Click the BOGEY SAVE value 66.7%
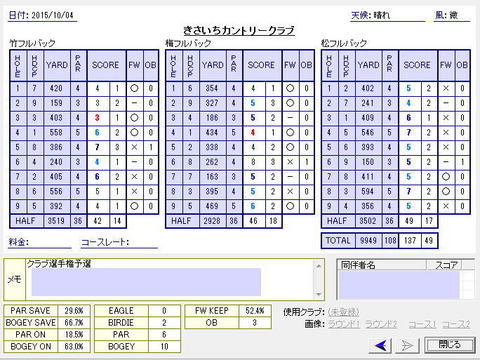Viewport: 480px width, 360px height. point(74,323)
